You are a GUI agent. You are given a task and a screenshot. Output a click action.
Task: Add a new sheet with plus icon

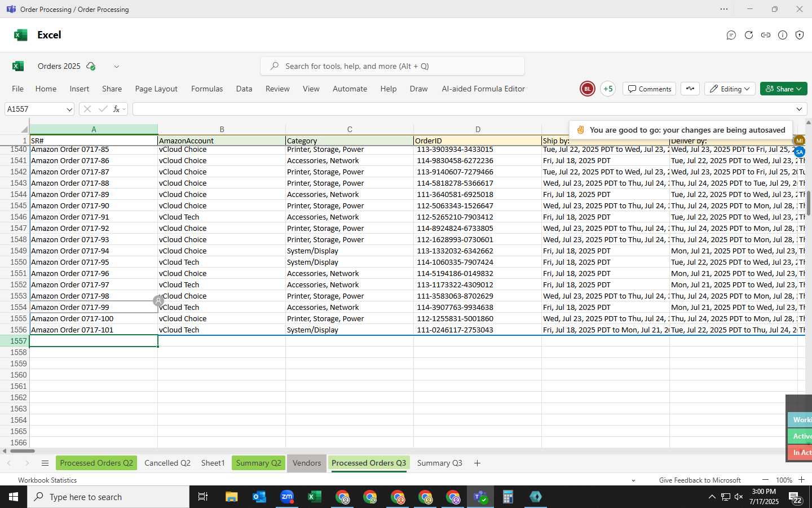[477, 463]
